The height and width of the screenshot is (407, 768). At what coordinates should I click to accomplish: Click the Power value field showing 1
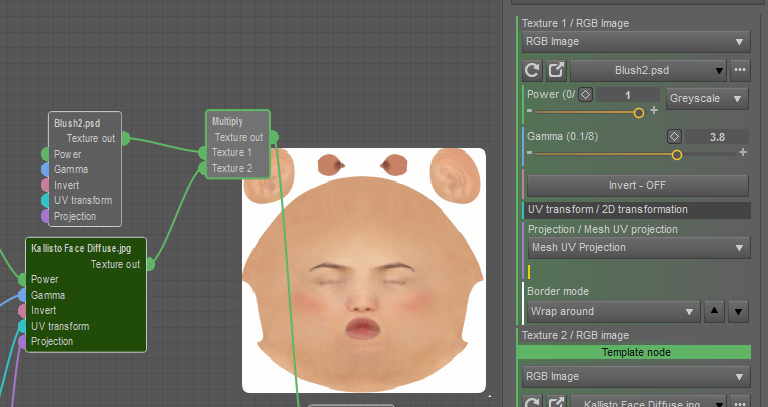627,95
